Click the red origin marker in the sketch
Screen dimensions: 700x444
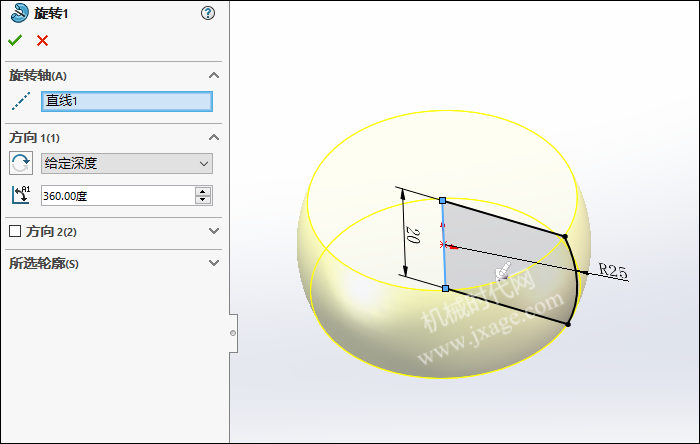pyautogui.click(x=443, y=245)
